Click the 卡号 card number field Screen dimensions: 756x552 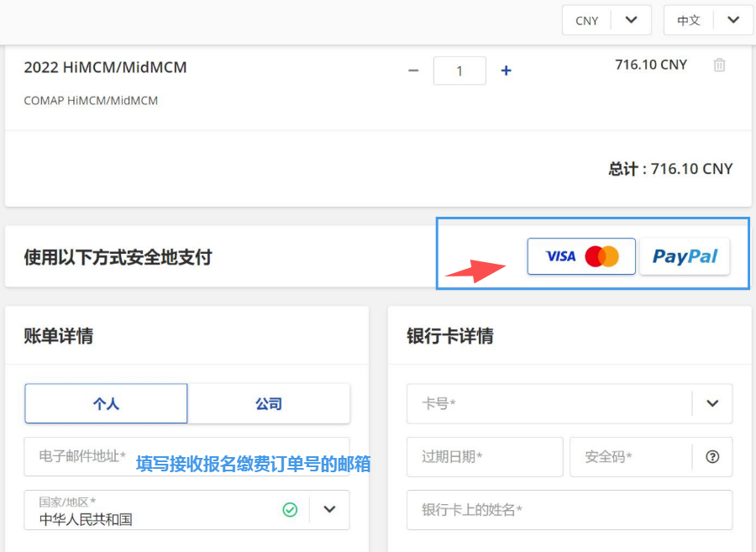click(x=570, y=403)
